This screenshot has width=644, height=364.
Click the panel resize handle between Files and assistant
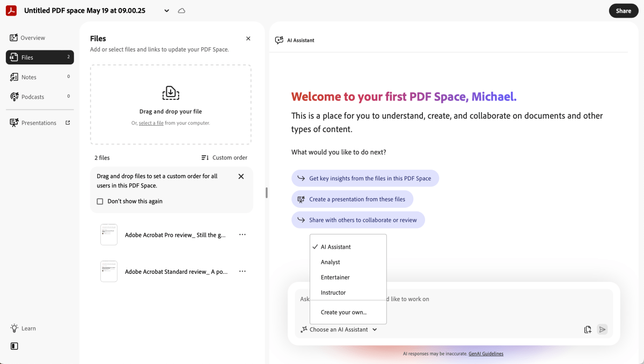click(267, 193)
